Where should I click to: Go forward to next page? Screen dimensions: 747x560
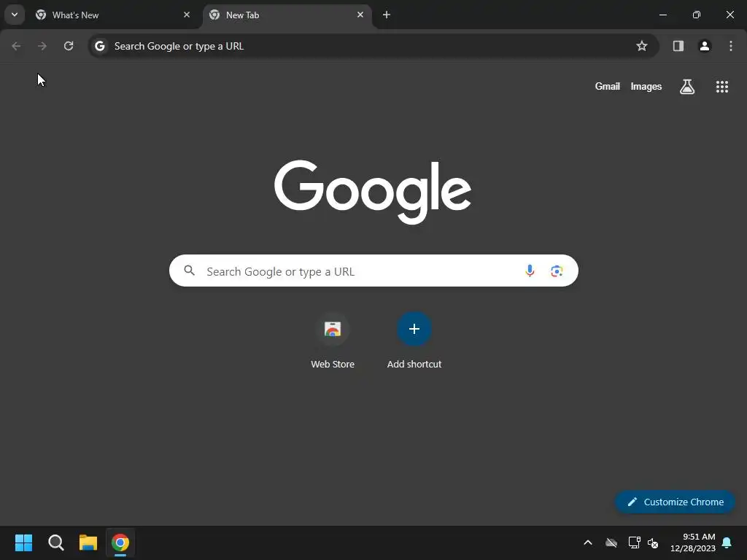point(42,46)
